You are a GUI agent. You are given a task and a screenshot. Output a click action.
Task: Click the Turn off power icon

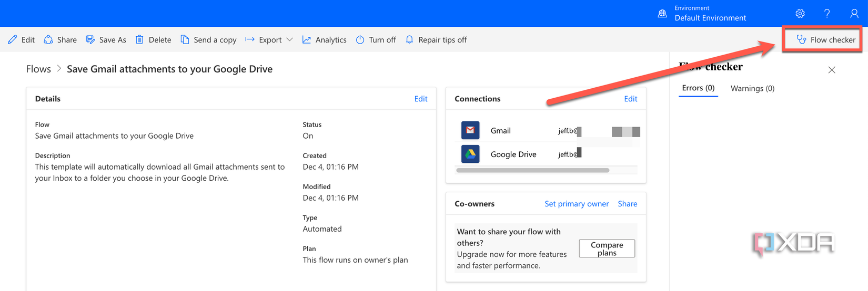pyautogui.click(x=360, y=39)
